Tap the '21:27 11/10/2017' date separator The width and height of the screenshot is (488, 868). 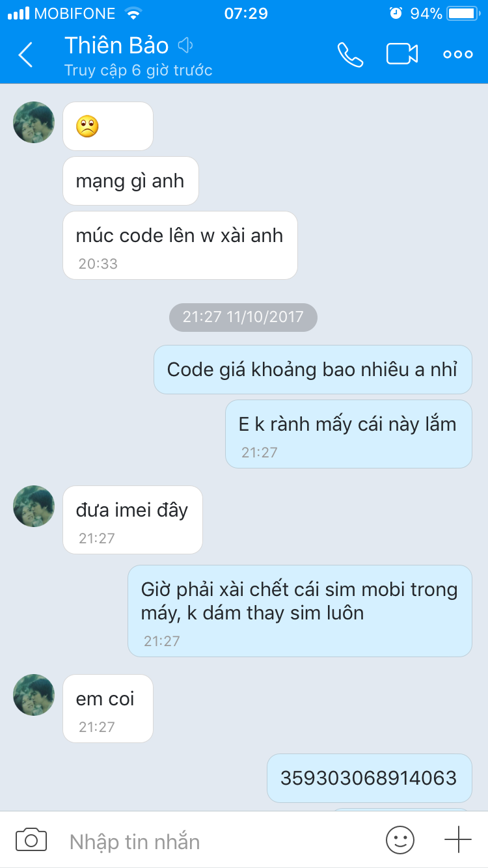(243, 317)
